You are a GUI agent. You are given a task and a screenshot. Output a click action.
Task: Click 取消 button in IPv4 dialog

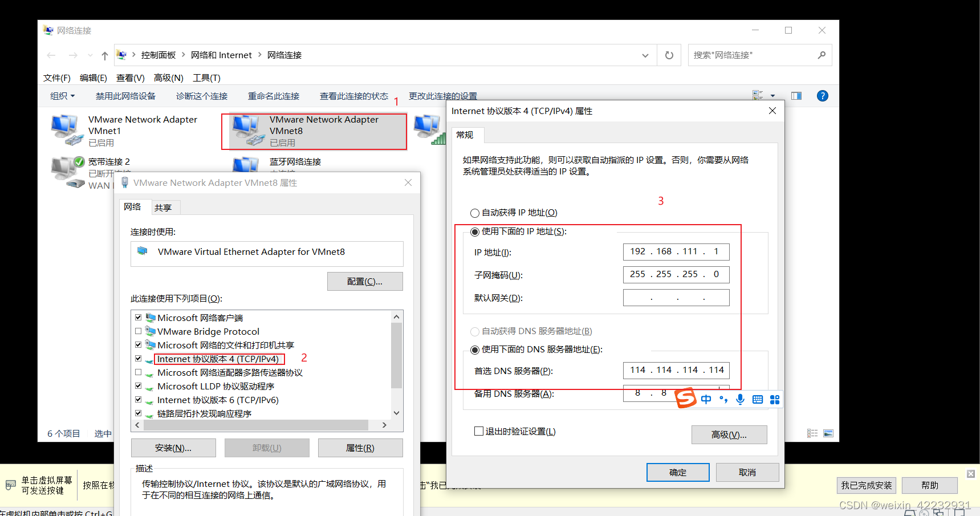(747, 472)
